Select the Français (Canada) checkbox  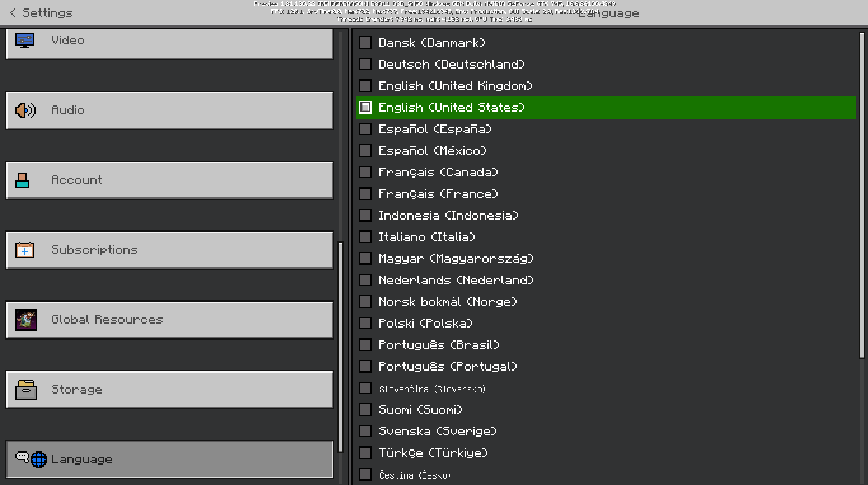(365, 172)
